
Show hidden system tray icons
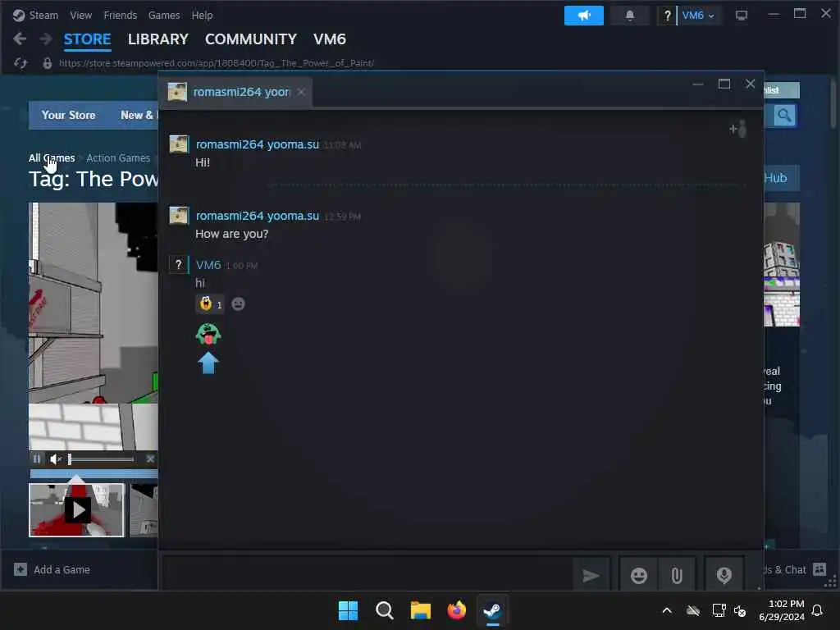pyautogui.click(x=667, y=610)
